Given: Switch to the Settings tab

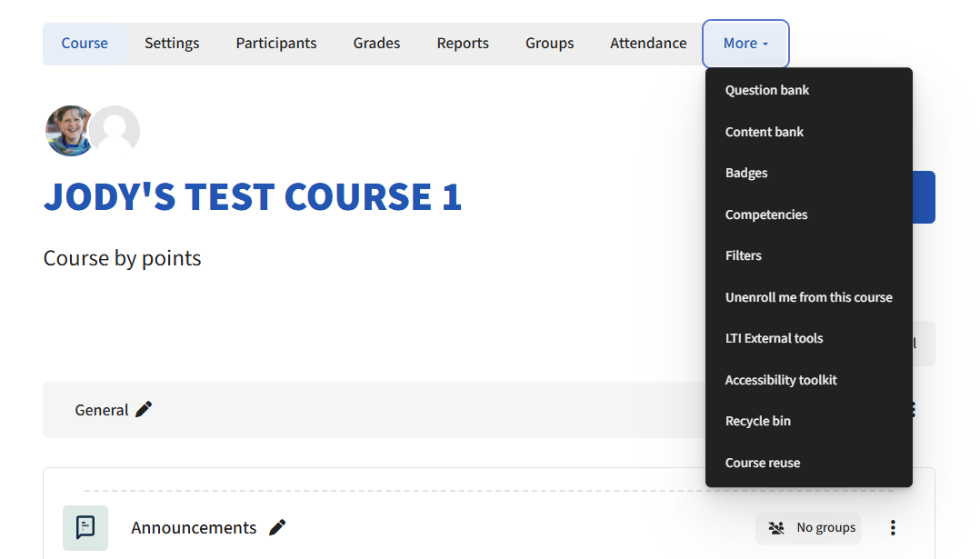Looking at the screenshot, I should (x=172, y=44).
